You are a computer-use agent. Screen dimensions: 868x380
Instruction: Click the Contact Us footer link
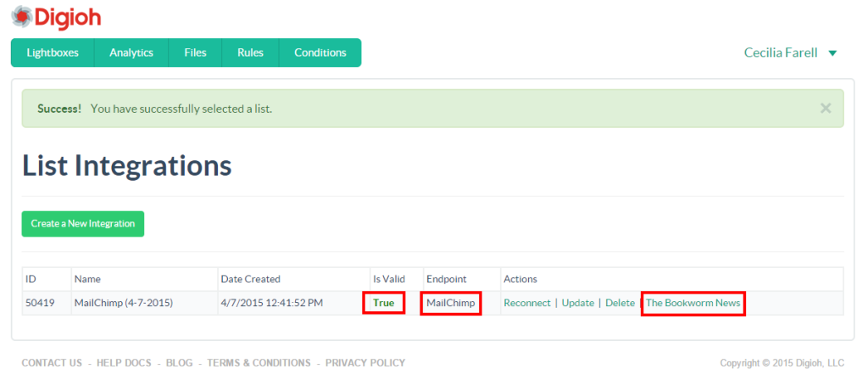(52, 363)
